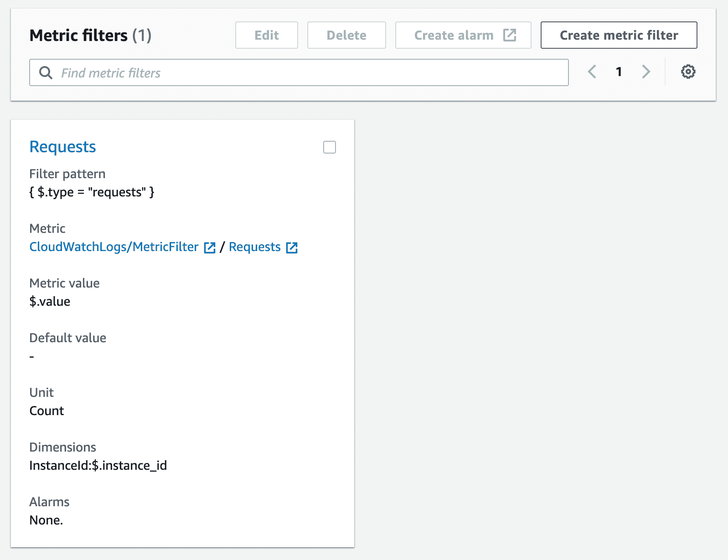Open the external link icon beside the Requests metric

(292, 247)
